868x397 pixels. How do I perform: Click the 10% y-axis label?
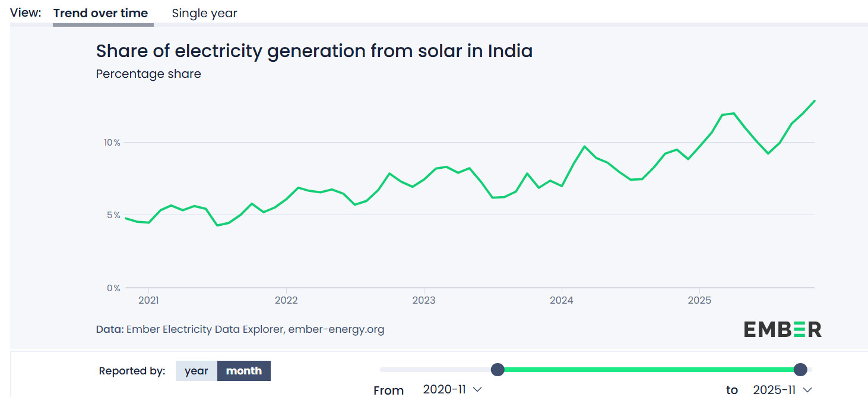(112, 143)
